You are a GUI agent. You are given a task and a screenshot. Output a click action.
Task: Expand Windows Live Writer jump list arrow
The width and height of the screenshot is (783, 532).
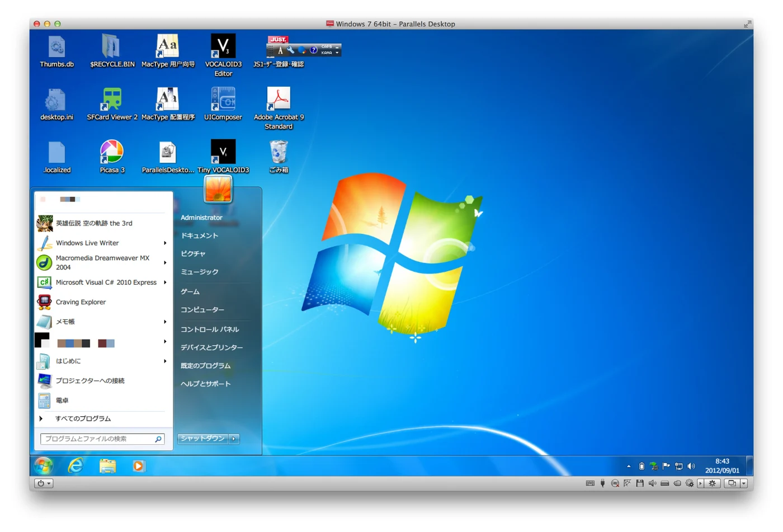165,243
